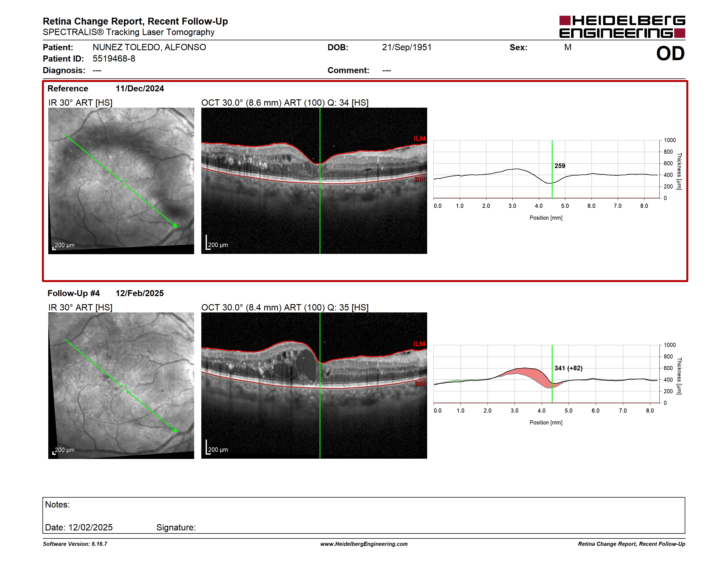Click the ILM label in Reference OCT scan

coord(419,139)
